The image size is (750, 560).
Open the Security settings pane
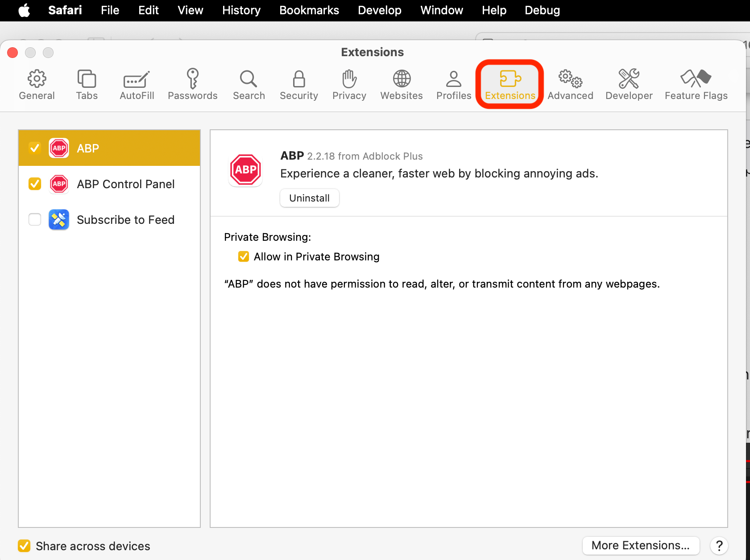[298, 85]
